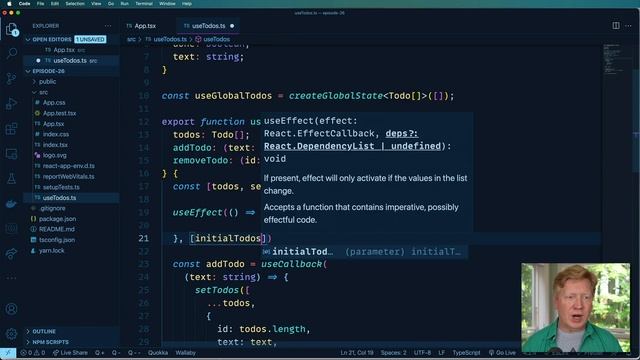
Task: Open index.css file in explorer
Action: pyautogui.click(x=56, y=134)
